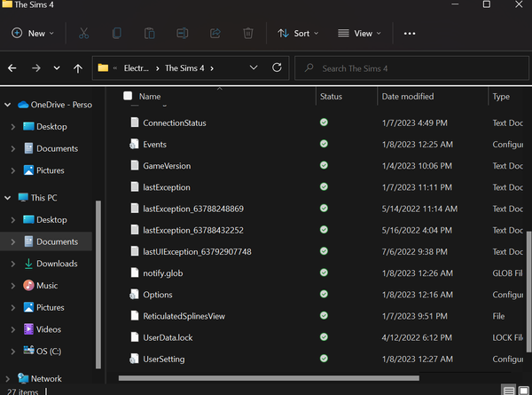Viewport: 532px width, 395px height.
Task: Click Electr... breadcrumb in address bar
Action: pyautogui.click(x=136, y=68)
